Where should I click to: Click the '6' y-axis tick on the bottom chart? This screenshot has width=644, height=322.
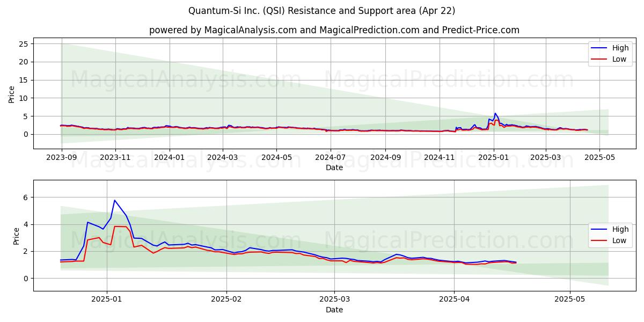26,197
